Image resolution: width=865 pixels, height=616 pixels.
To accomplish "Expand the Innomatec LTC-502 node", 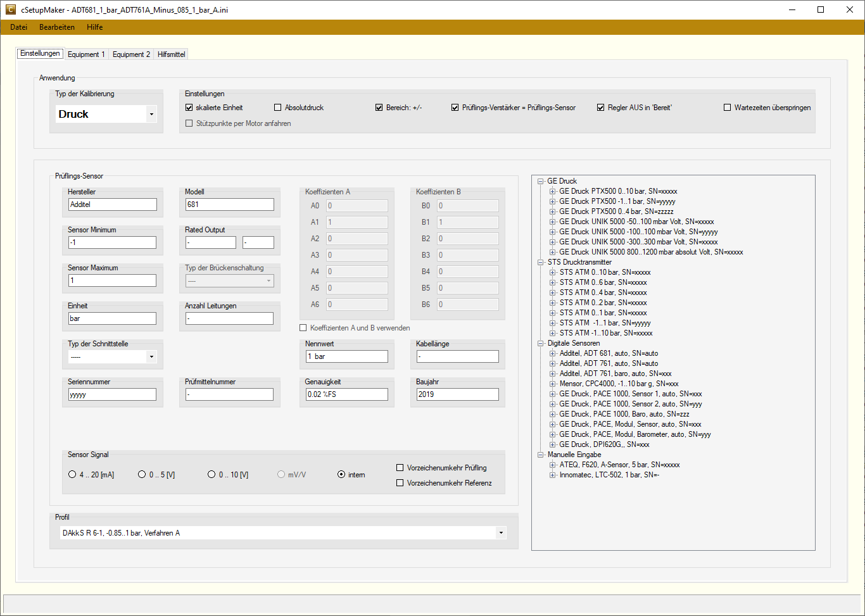I will (552, 475).
